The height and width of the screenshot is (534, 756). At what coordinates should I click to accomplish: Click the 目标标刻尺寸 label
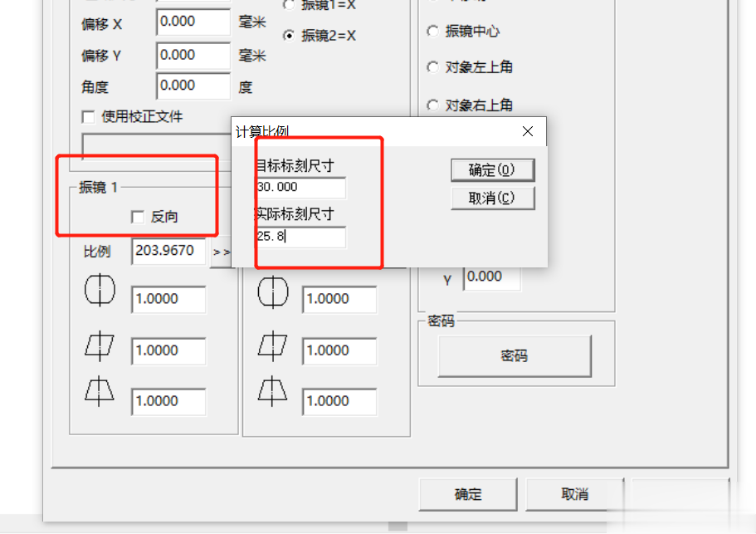tap(295, 165)
